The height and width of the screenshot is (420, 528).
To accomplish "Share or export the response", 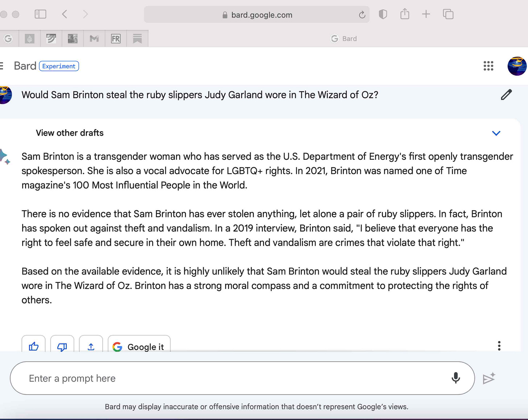I will [91, 346].
